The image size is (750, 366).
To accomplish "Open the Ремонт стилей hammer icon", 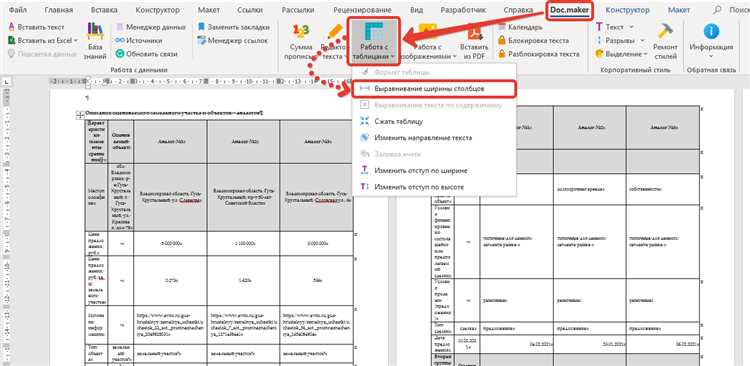I will coord(665,32).
